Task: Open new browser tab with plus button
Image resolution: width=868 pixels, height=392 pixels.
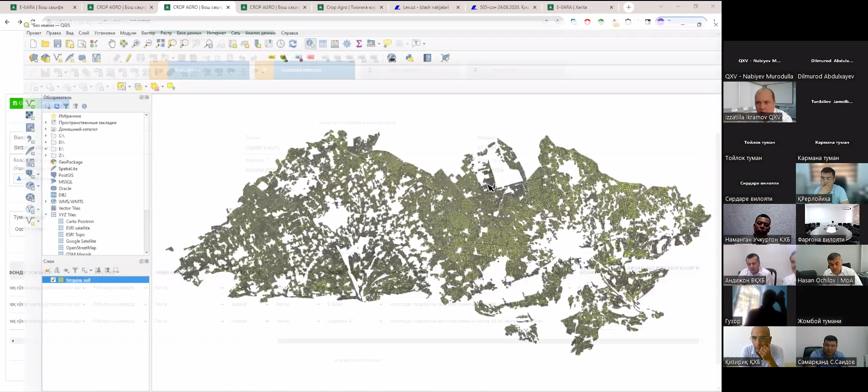Action: pos(628,7)
